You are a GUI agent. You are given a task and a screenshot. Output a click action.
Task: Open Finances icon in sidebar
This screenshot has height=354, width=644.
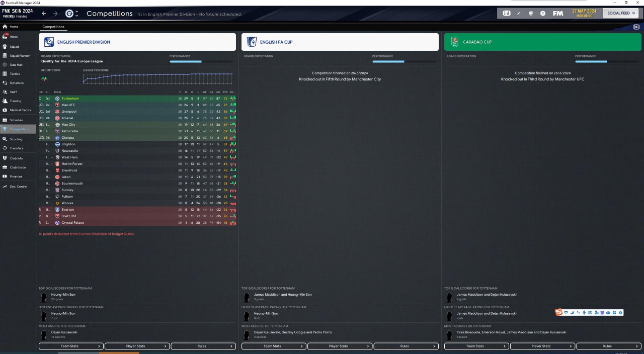pos(5,176)
